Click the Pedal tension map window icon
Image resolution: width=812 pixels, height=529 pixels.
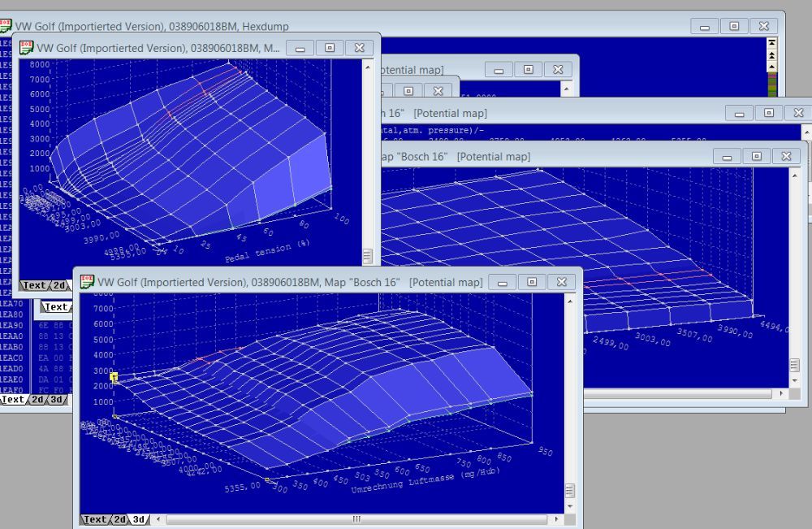(26, 48)
